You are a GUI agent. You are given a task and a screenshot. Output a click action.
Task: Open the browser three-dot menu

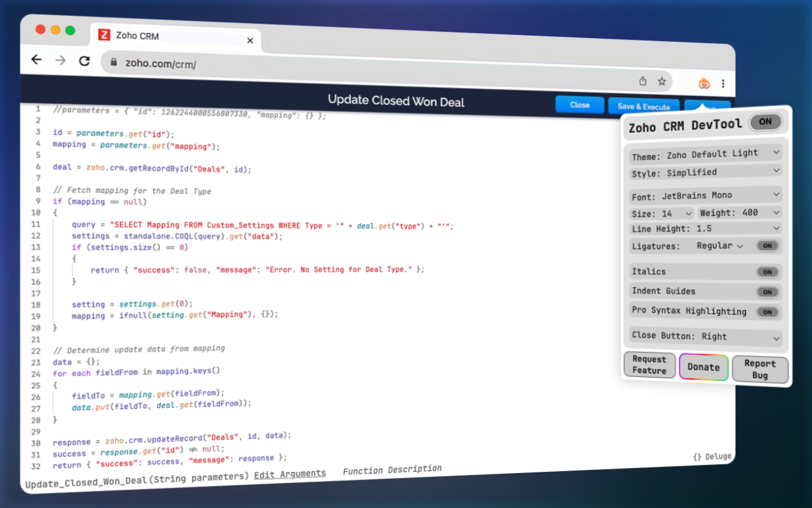723,84
